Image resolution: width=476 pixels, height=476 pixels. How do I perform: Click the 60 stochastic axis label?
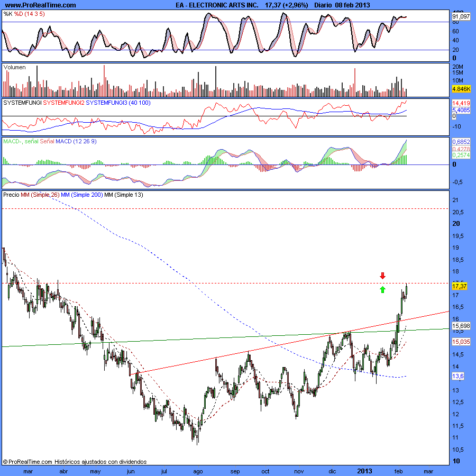[x=455, y=31]
